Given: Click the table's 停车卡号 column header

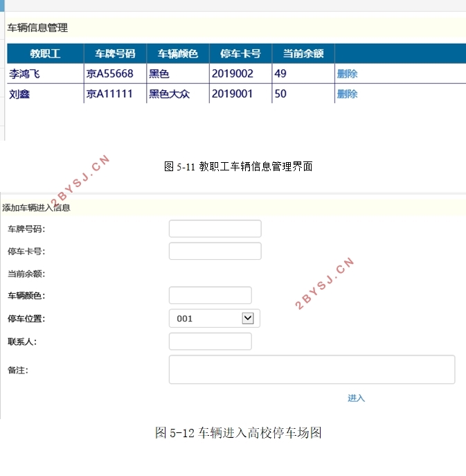Looking at the screenshot, I should point(240,54).
